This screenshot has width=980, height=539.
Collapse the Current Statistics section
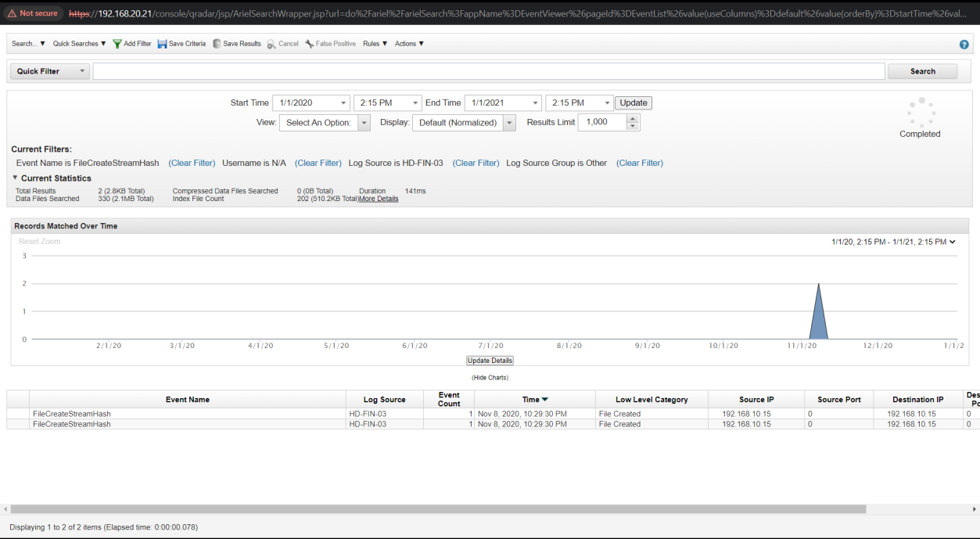15,178
